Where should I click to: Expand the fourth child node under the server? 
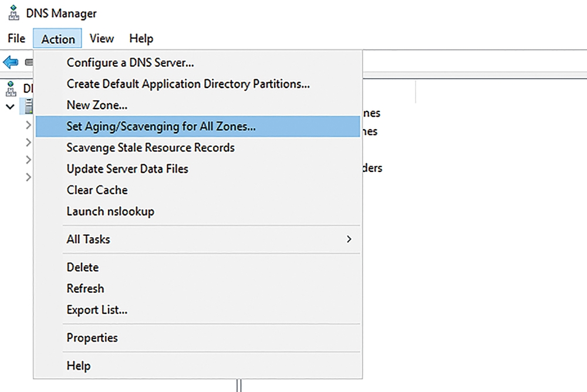(28, 177)
